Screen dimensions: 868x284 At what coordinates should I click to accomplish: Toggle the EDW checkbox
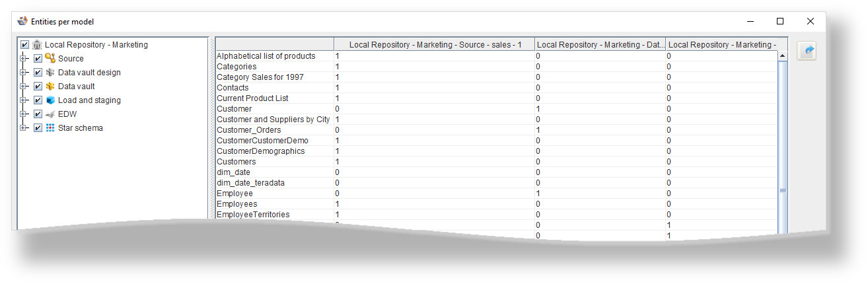(x=38, y=114)
